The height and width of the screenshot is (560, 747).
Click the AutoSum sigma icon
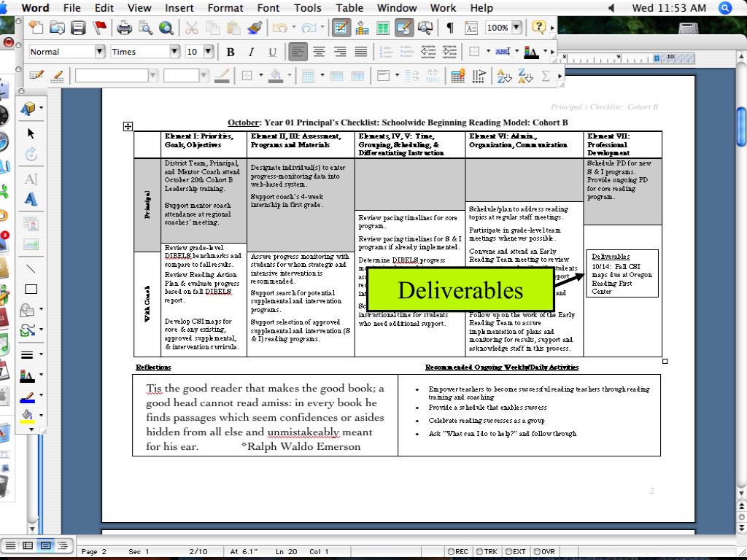[x=546, y=76]
